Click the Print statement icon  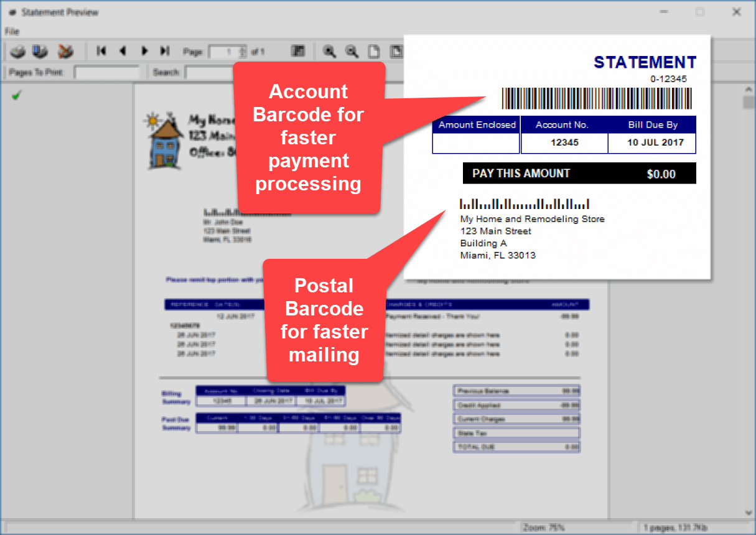[19, 51]
